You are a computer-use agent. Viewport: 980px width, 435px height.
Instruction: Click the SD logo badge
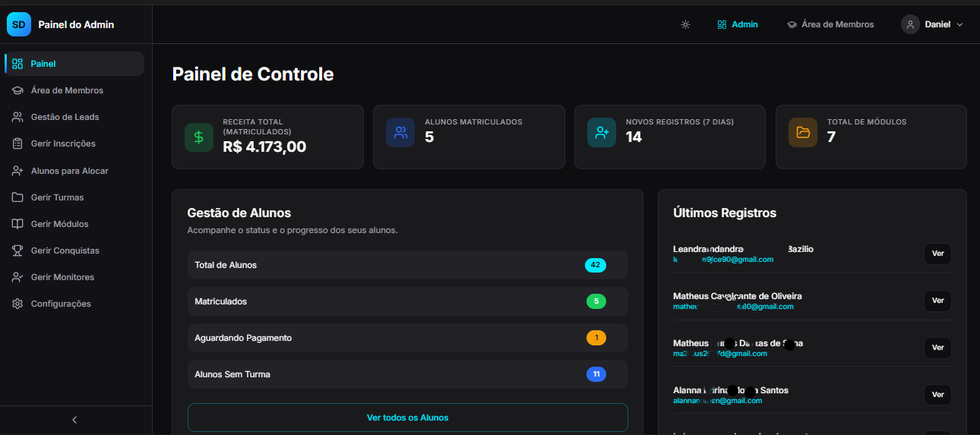coord(19,24)
